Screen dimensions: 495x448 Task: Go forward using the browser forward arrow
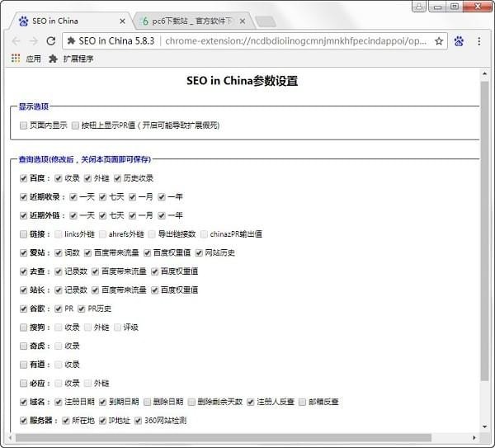[33, 41]
